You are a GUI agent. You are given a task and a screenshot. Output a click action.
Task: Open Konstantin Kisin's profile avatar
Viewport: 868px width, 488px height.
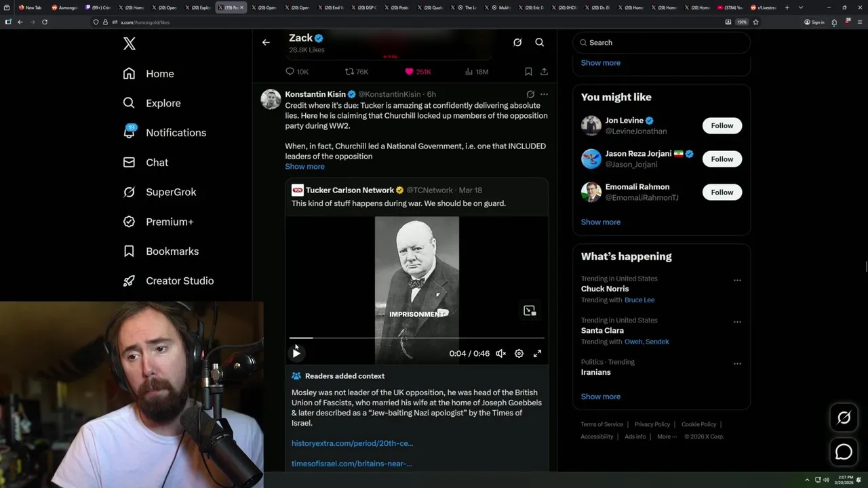pos(271,99)
